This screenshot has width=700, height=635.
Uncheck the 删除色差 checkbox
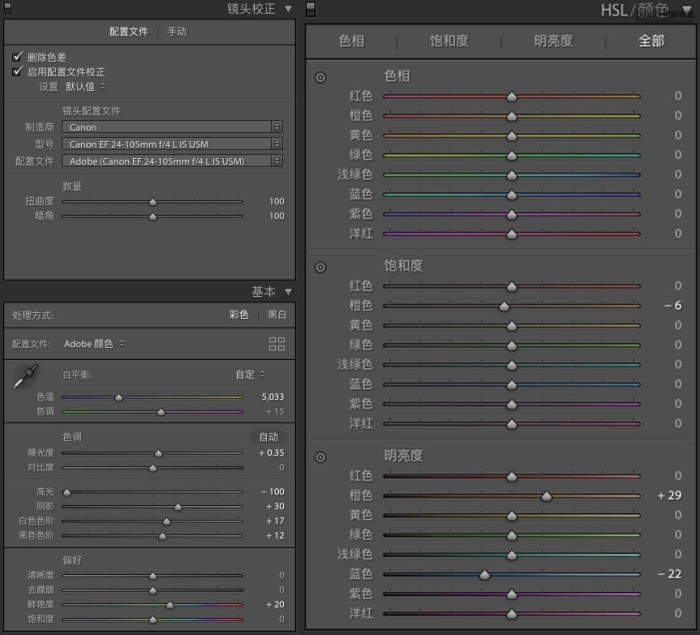17,57
